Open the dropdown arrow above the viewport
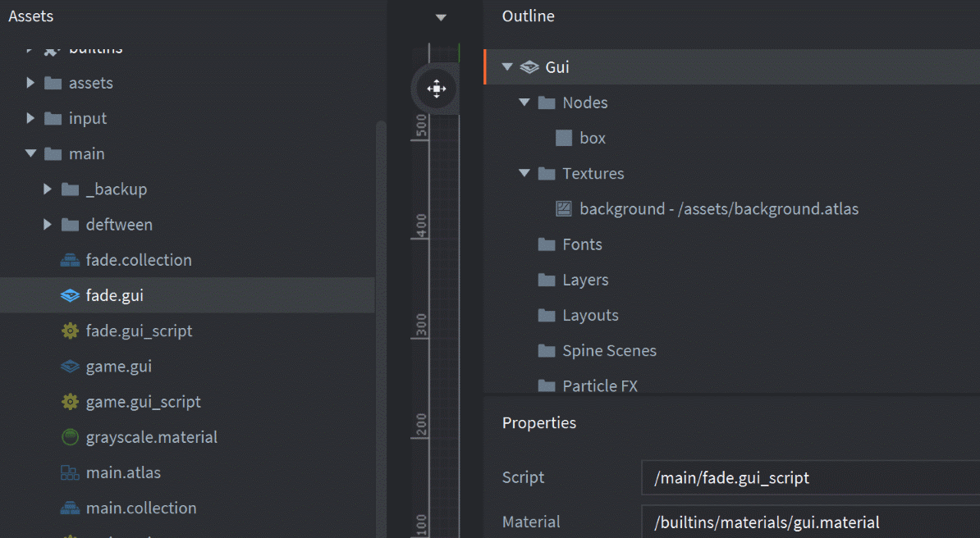The image size is (980, 538). tap(441, 16)
